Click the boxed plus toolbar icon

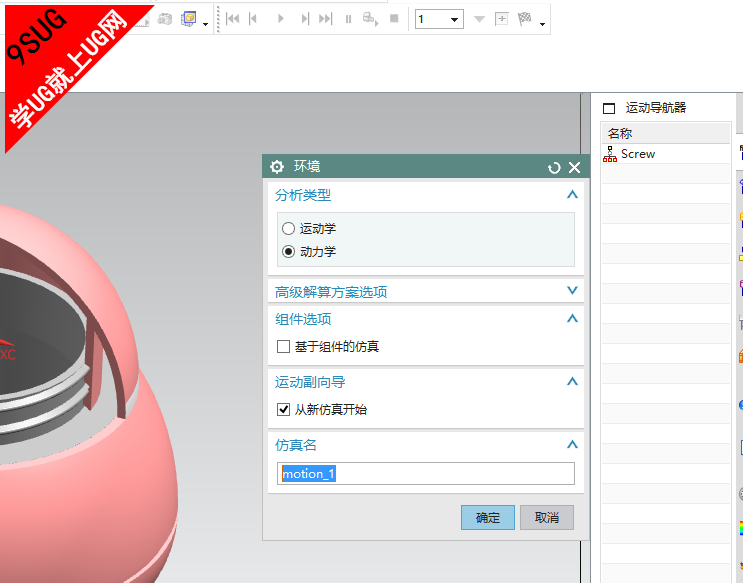point(501,19)
